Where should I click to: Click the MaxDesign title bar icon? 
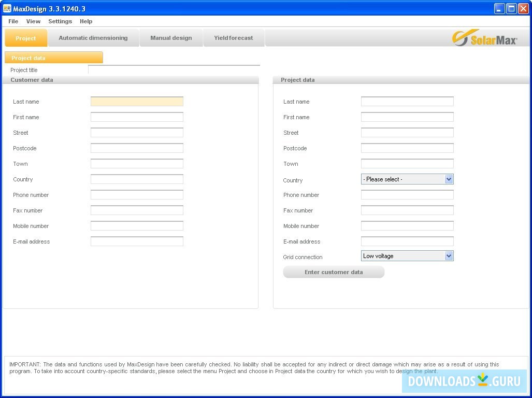pos(7,8)
